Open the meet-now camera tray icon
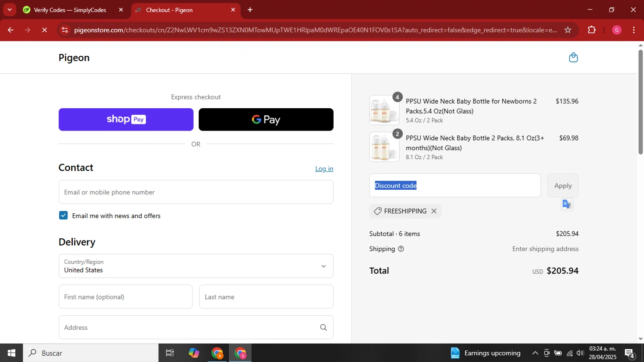This screenshot has width=644, height=362. [547, 353]
